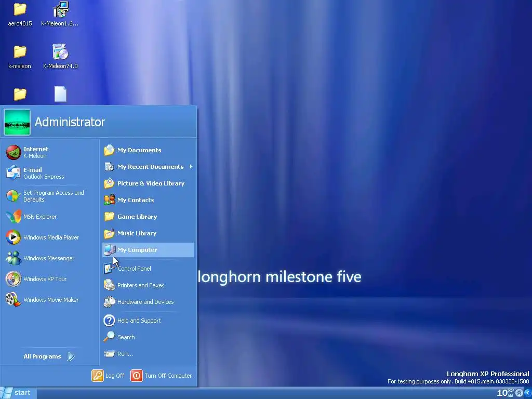Click the start button on taskbar

18,393
